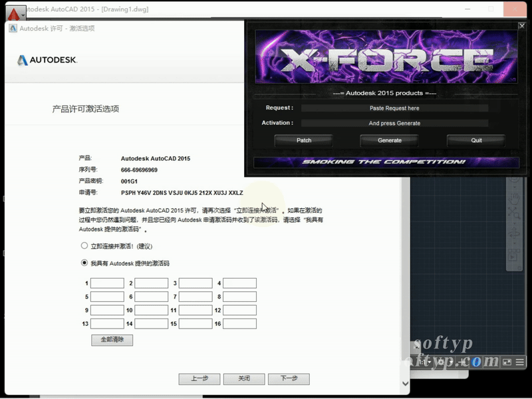This screenshot has width=532, height=399.
Task: Click the 全部清除 (clear all) button
Action: tap(112, 340)
